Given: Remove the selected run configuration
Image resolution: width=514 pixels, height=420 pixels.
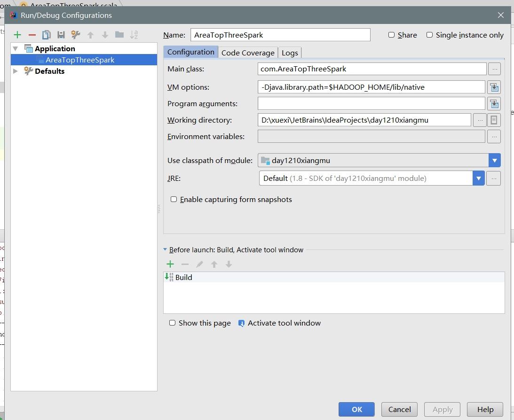Looking at the screenshot, I should 32,35.
